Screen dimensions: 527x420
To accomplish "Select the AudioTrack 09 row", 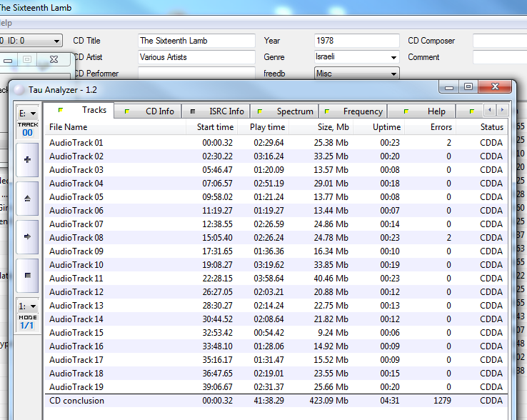I will point(276,251).
